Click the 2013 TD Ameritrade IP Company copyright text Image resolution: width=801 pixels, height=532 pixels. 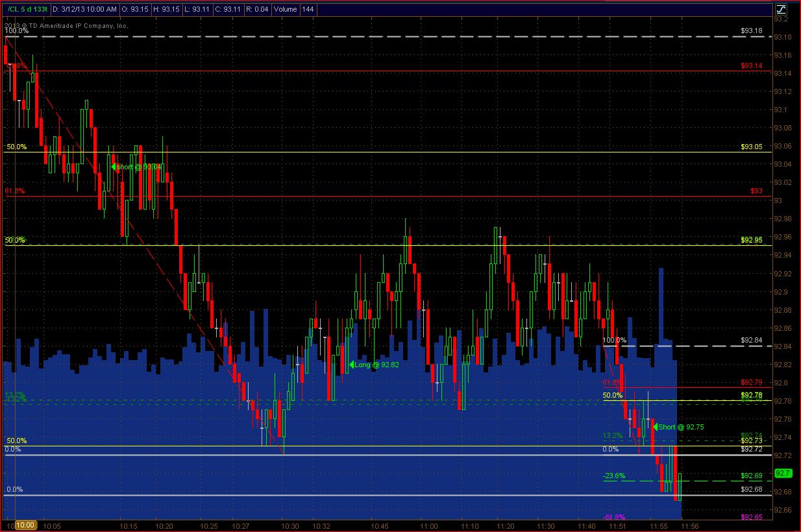[66, 25]
